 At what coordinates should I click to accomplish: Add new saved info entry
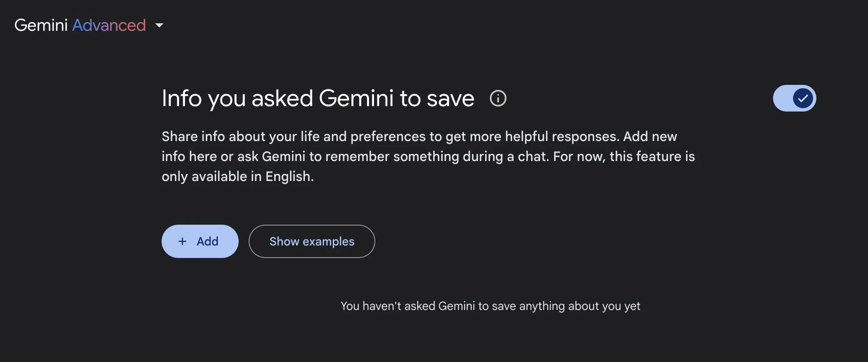point(200,241)
